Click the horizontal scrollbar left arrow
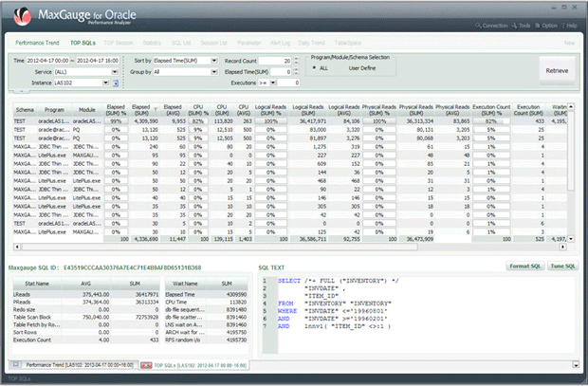The width and height of the screenshot is (588, 386). pos(17,247)
